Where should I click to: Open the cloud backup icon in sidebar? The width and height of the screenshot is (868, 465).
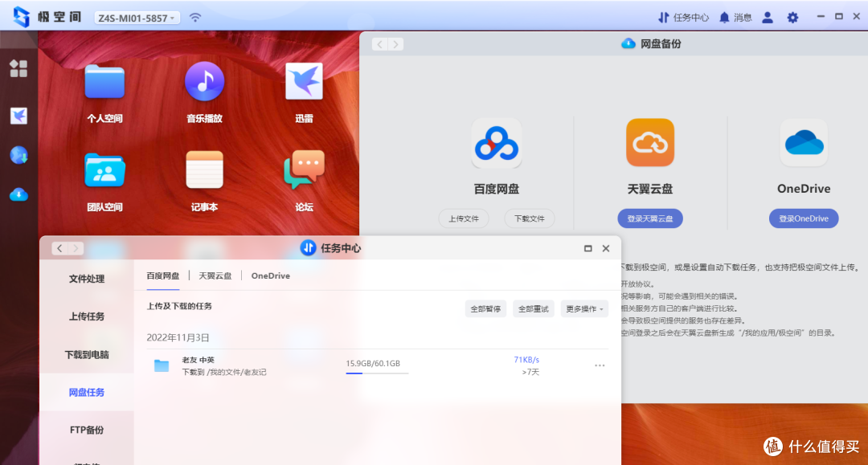(18, 194)
